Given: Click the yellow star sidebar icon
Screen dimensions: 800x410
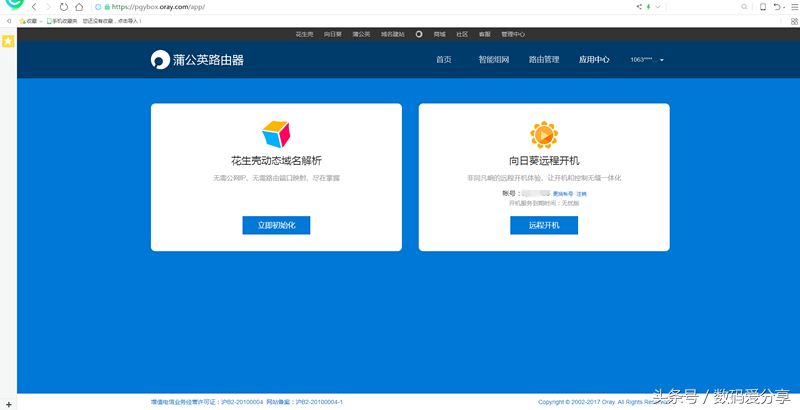Looking at the screenshot, I should click(8, 42).
